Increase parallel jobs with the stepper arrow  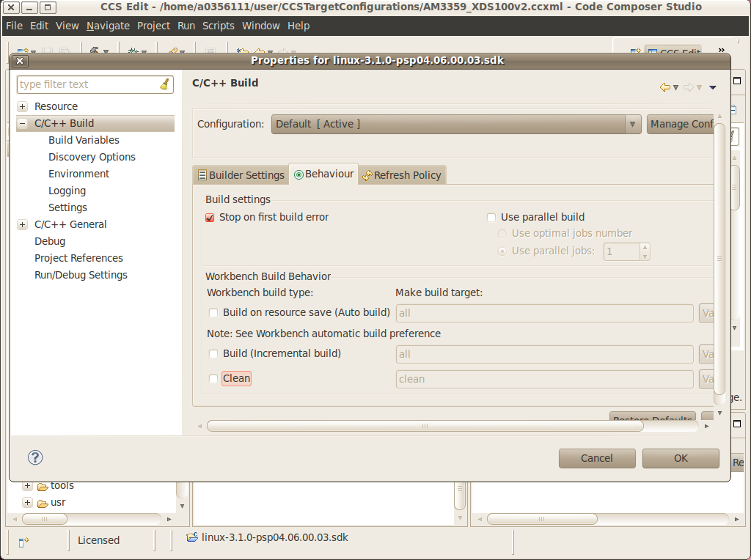click(x=644, y=248)
